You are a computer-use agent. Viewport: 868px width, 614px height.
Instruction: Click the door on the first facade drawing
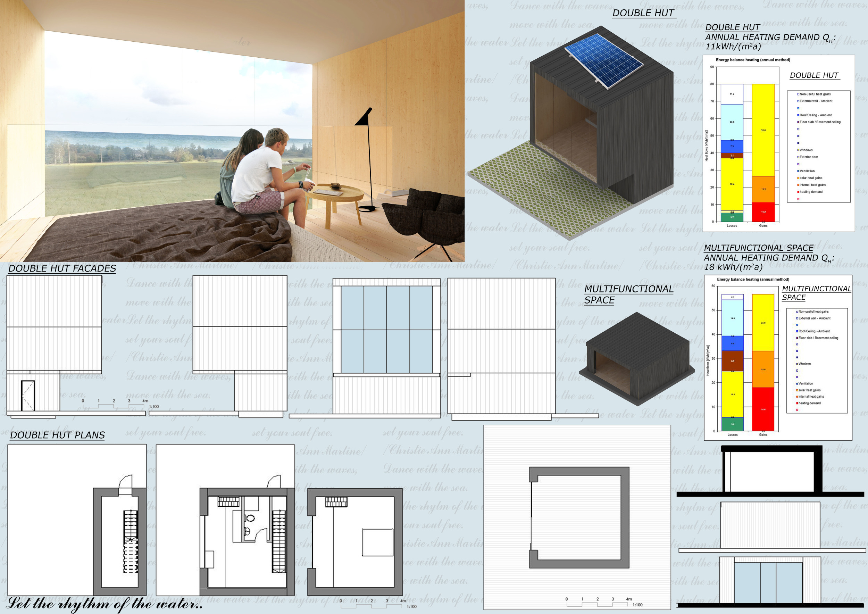(x=27, y=396)
